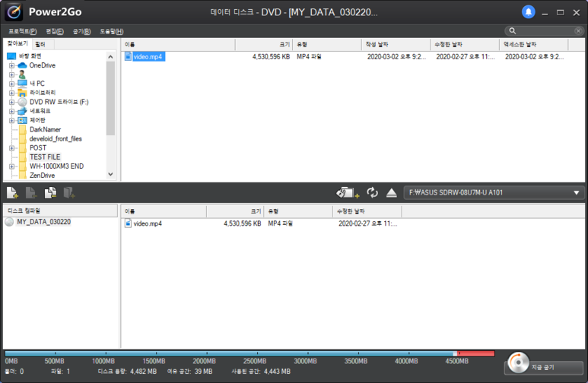The height and width of the screenshot is (383, 588).
Task: Open the notification bell
Action: 529,12
